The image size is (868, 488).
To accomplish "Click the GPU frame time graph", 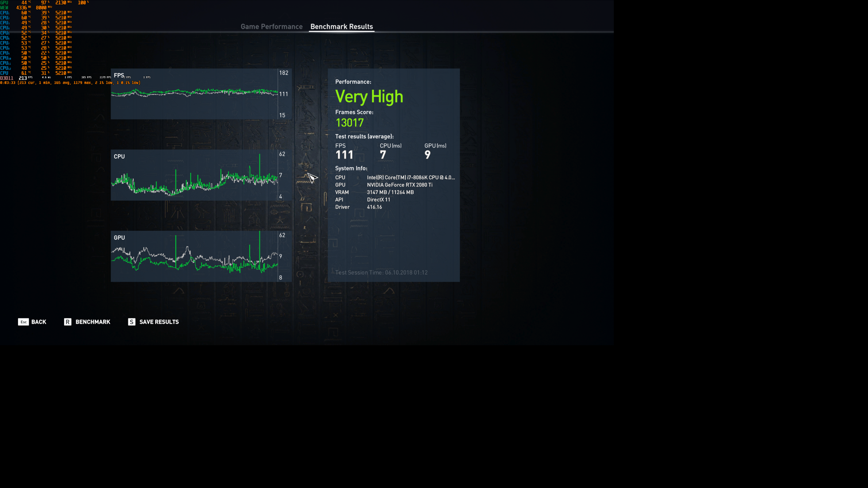I will pos(194,256).
